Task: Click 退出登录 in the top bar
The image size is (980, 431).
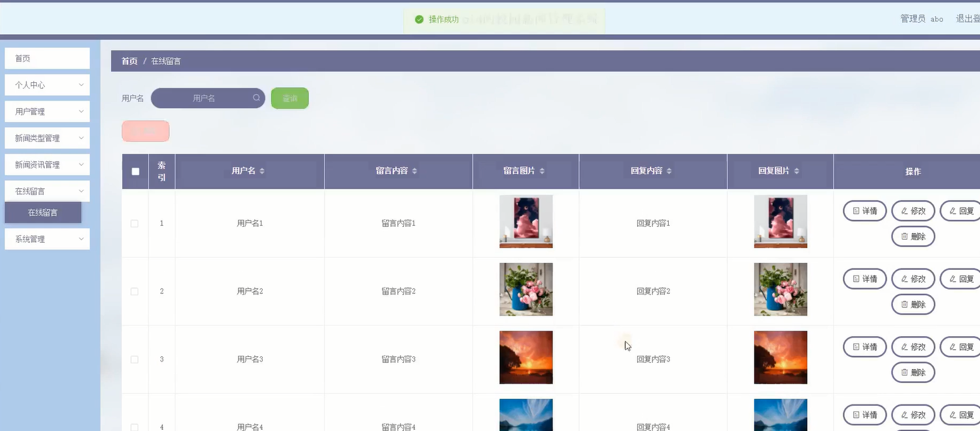Action: 967,19
